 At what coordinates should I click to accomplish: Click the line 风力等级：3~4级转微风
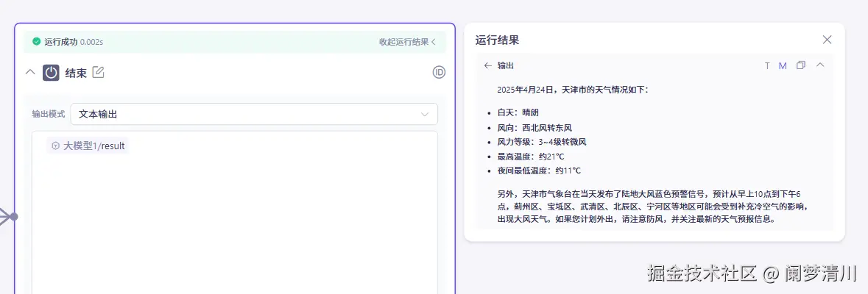click(541, 142)
